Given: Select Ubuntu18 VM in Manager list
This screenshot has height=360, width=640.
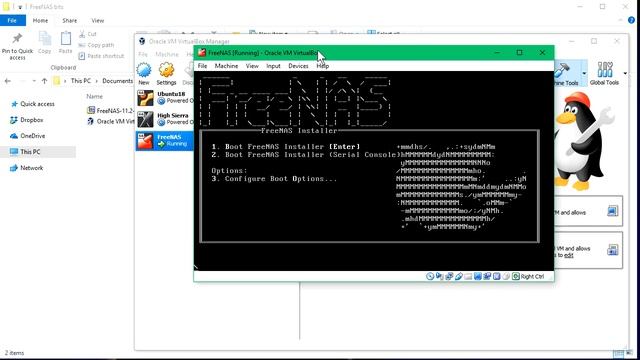Looking at the screenshot, I should coord(164,98).
